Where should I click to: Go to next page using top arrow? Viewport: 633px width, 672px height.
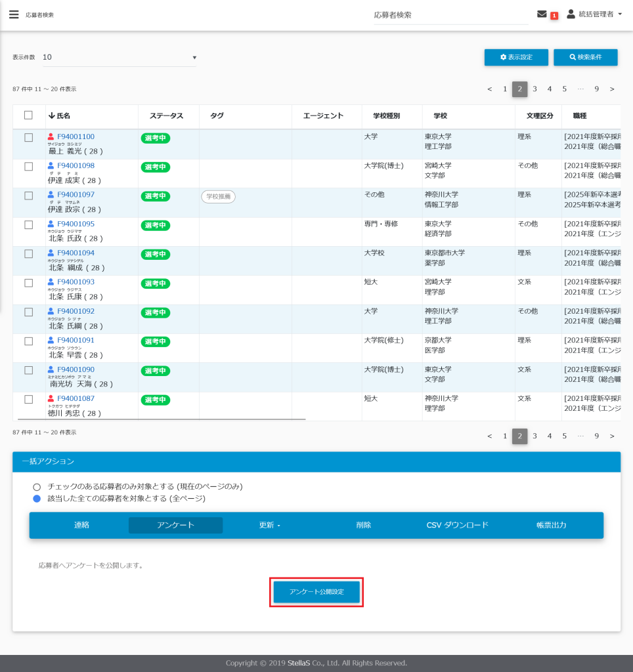tap(612, 89)
